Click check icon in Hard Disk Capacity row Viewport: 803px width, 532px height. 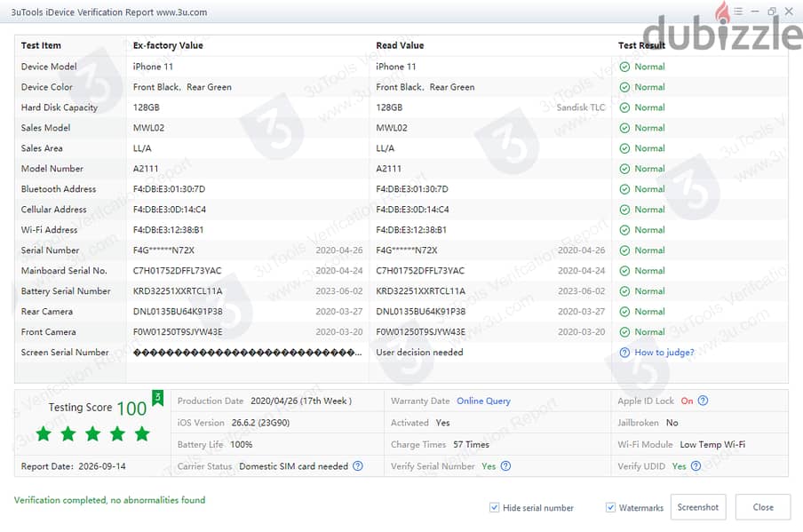pos(624,107)
